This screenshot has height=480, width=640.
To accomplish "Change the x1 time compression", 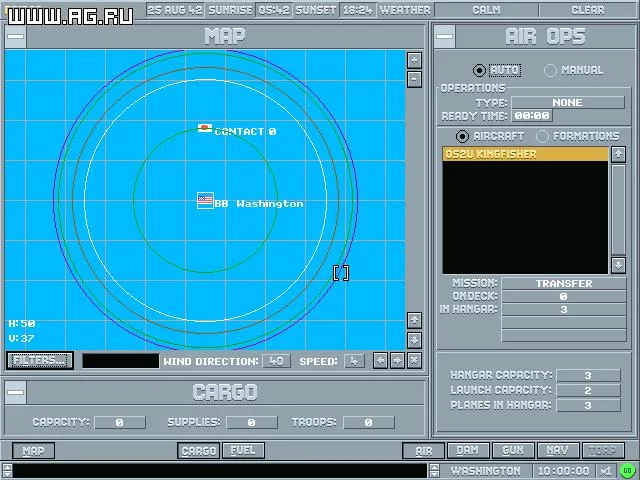I will tap(606, 471).
